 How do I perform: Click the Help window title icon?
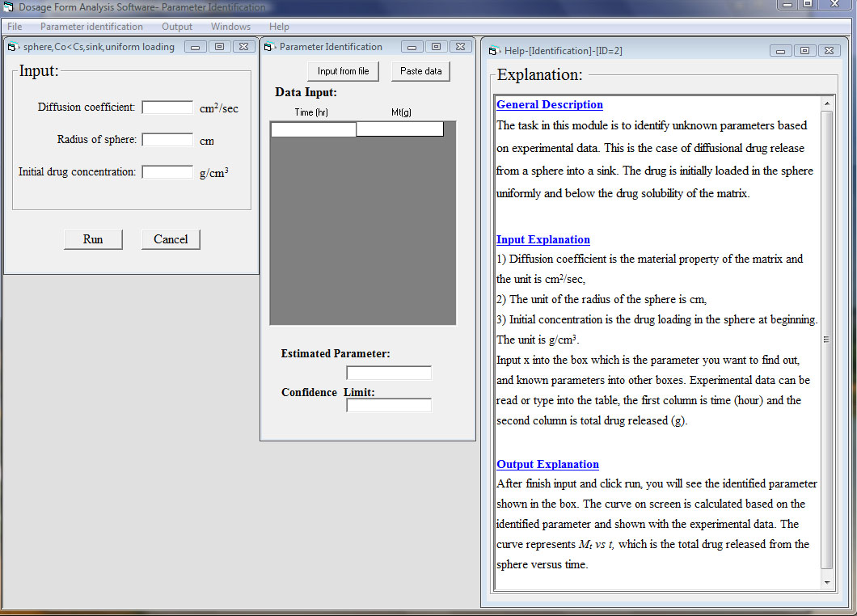tap(494, 51)
